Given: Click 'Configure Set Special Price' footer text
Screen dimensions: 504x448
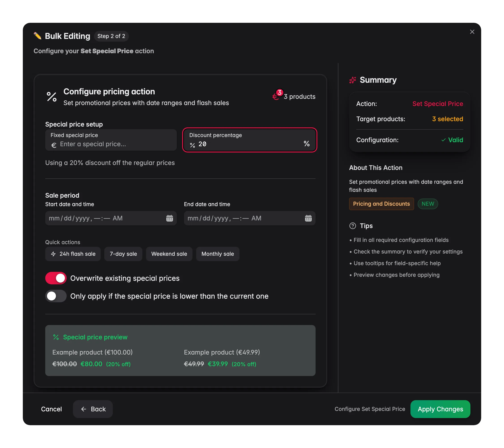Looking at the screenshot, I should click(370, 409).
